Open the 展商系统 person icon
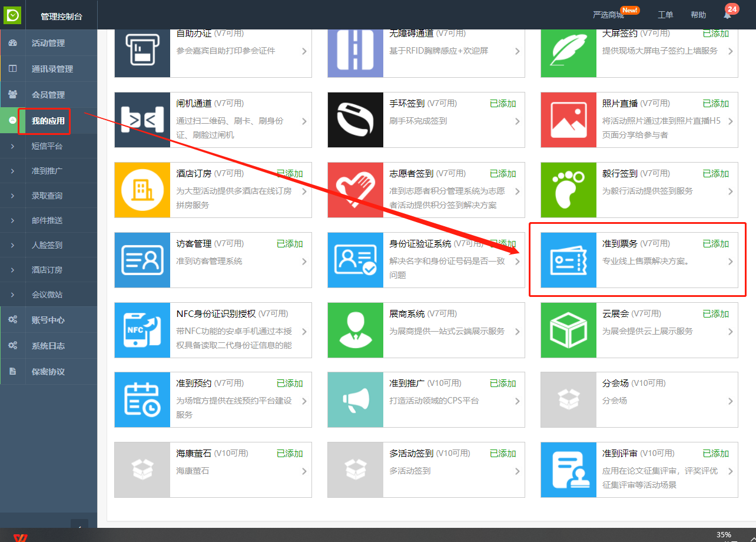756x542 pixels. tap(356, 330)
